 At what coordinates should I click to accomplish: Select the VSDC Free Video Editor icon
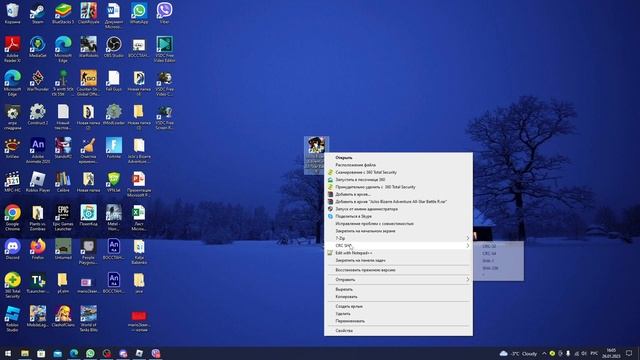pos(164,49)
